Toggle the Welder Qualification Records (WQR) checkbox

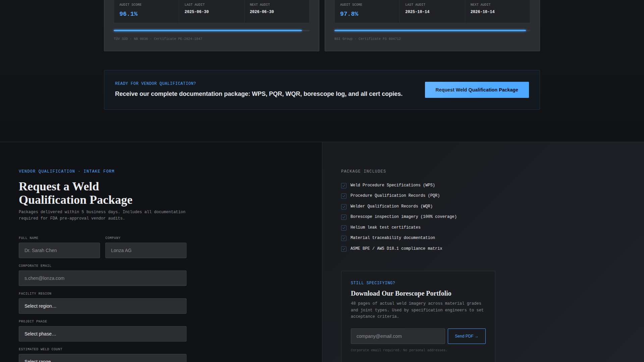[344, 206]
